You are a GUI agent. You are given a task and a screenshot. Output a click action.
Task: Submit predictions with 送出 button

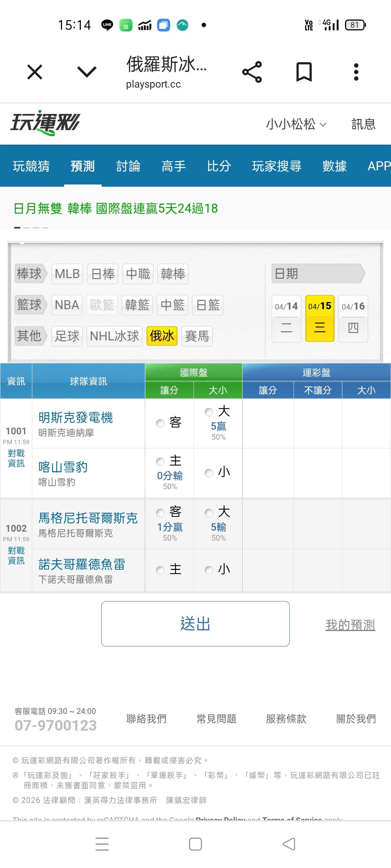pyautogui.click(x=195, y=624)
